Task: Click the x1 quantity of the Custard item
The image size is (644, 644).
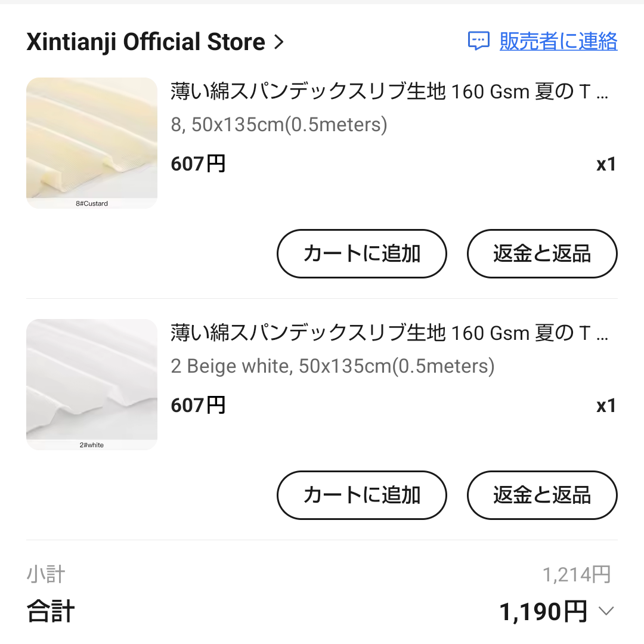Action: 606,165
